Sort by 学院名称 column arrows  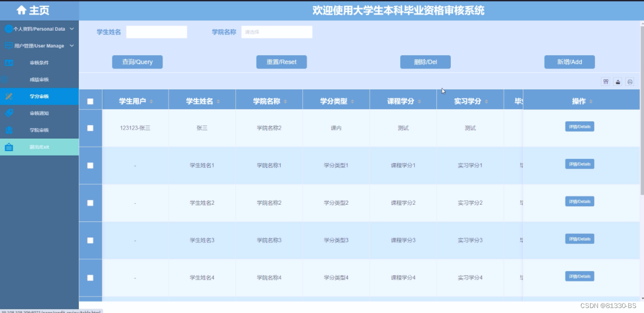286,101
